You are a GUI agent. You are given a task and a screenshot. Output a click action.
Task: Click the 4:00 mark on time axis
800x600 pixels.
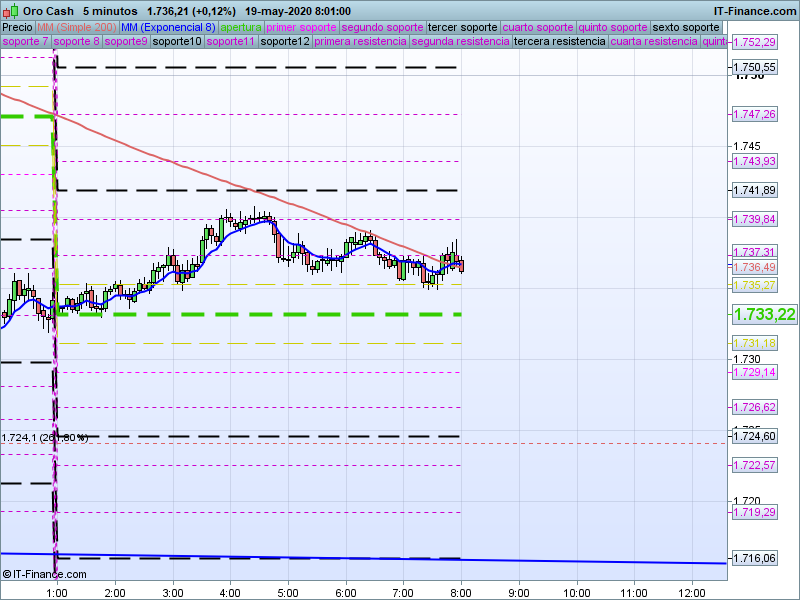(x=230, y=592)
